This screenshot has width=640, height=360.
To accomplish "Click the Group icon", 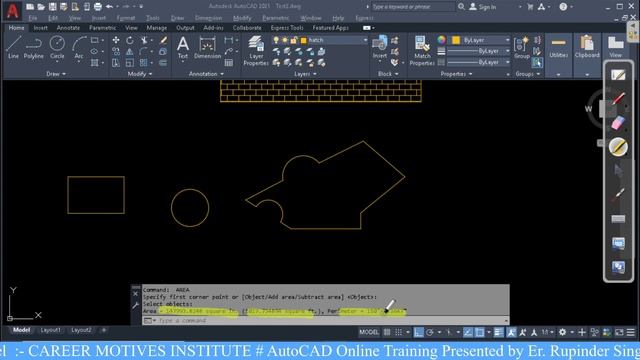I will point(522,47).
